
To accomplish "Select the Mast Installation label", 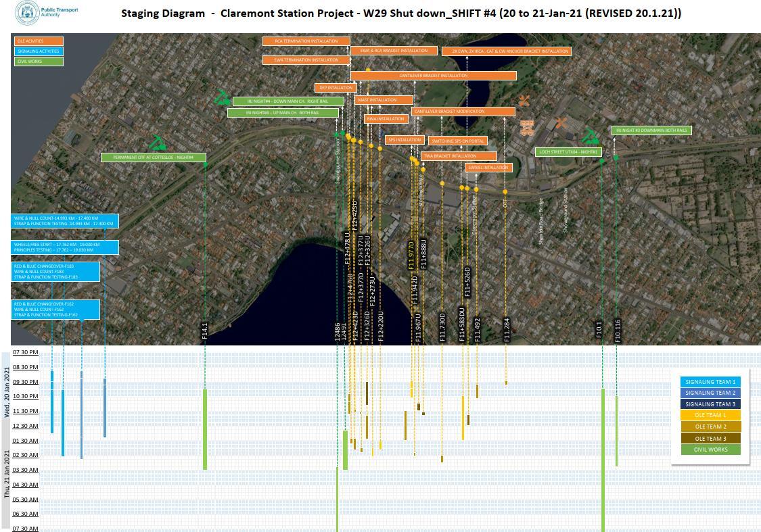I will click(x=384, y=100).
